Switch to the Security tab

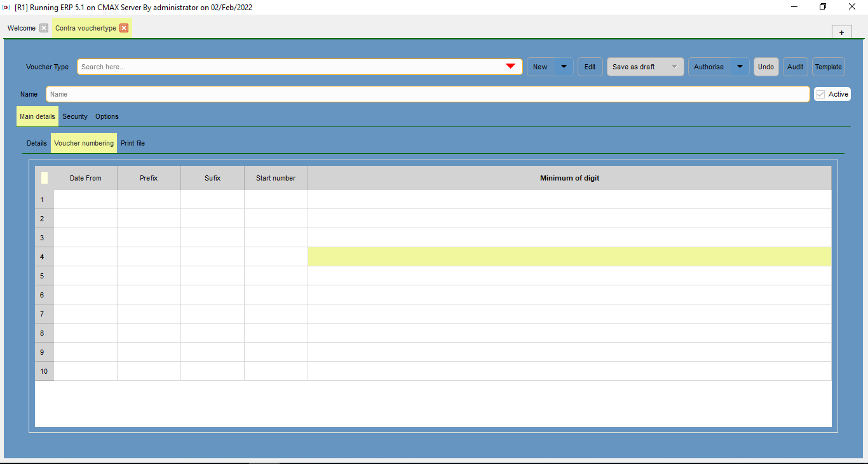click(75, 116)
